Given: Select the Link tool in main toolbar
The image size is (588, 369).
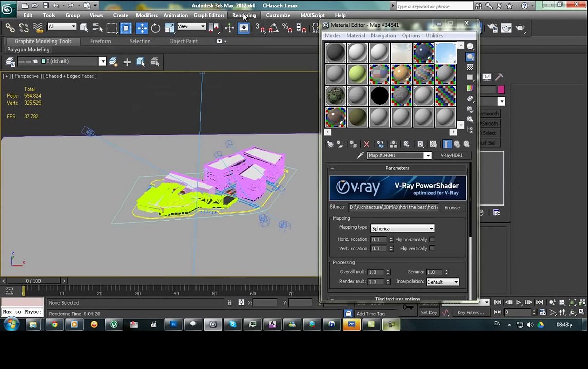Looking at the screenshot, I should (10, 28).
